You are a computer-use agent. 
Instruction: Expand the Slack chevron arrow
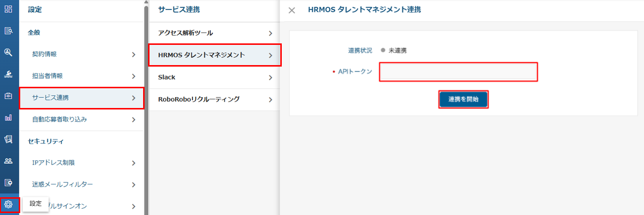pos(270,77)
